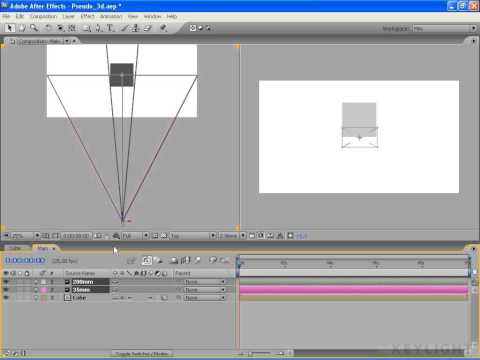The image size is (480, 360).
Task: Toggle the Transparency Grid in viewer
Action: [164, 236]
